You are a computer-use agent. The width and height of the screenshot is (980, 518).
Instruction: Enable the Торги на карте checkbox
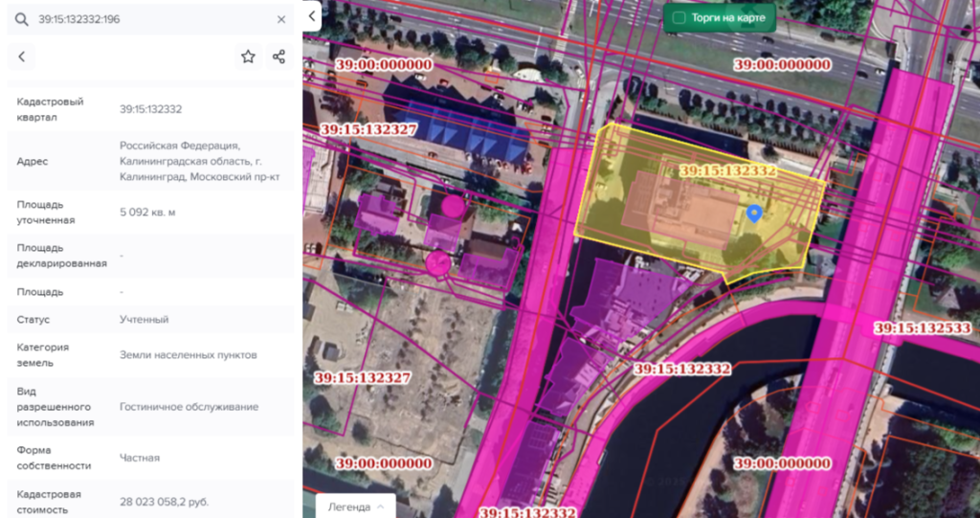pyautogui.click(x=679, y=18)
